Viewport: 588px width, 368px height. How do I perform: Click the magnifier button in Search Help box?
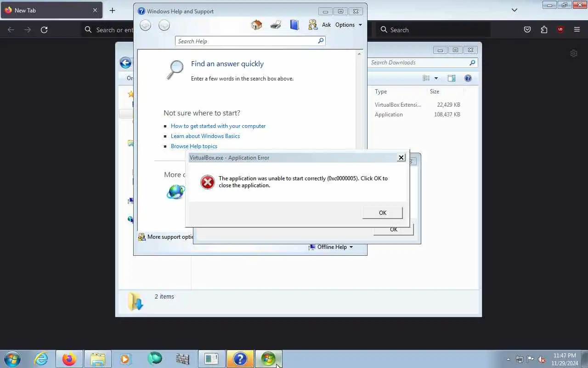321,41
